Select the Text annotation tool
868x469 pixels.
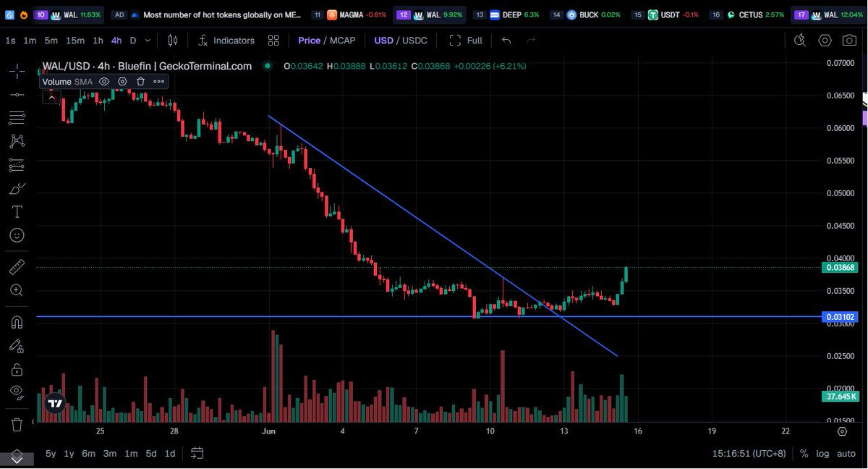(17, 212)
